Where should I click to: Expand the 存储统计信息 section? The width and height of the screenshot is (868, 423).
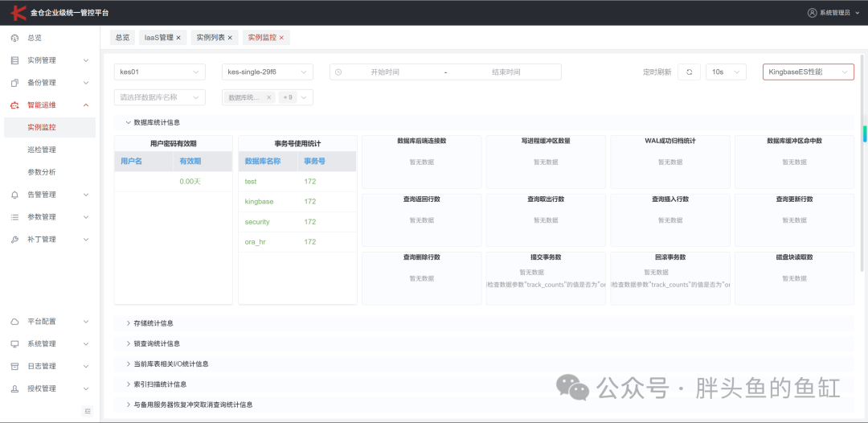484,323
